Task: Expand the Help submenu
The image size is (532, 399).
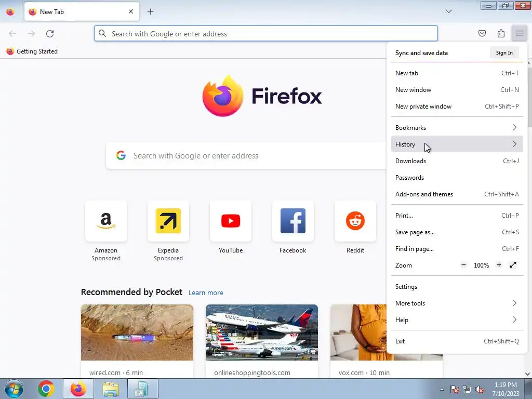Action: coord(457,320)
